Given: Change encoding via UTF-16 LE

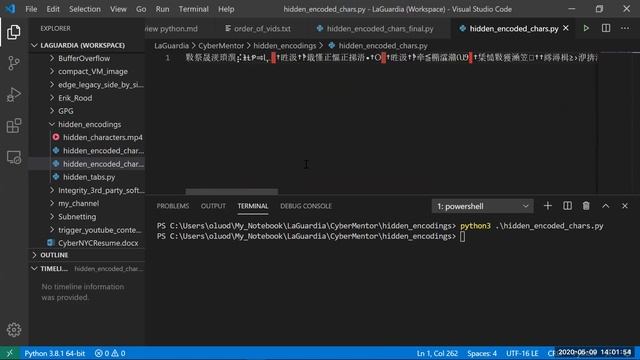Looking at the screenshot, I should pyautogui.click(x=522, y=353).
